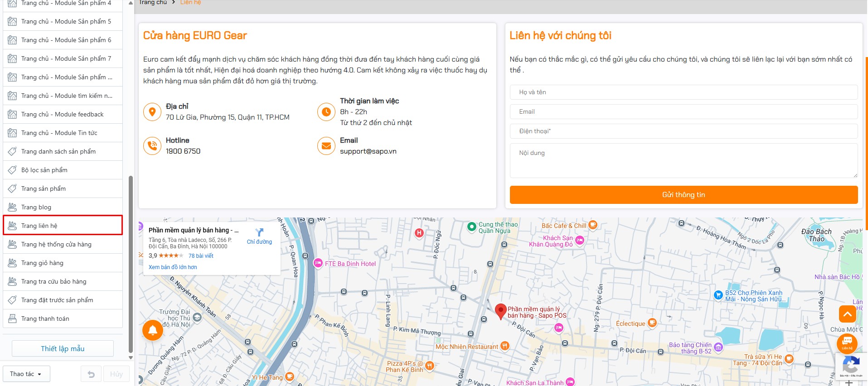Open 'Trang blog' settings
Screen dimensions: 868x386
click(x=63, y=207)
